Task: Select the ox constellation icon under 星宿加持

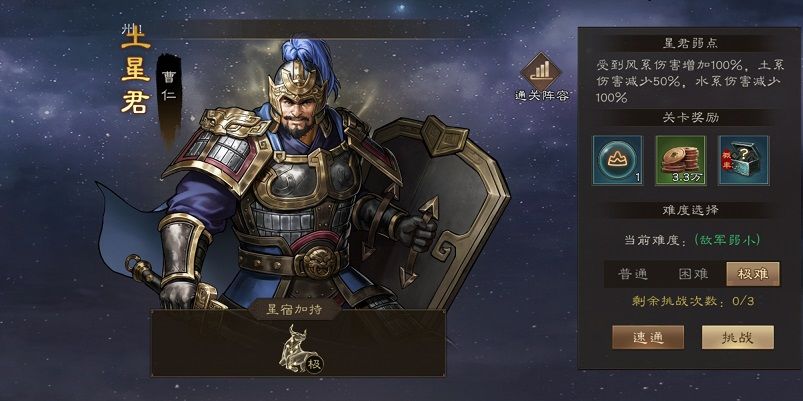Action: (295, 349)
